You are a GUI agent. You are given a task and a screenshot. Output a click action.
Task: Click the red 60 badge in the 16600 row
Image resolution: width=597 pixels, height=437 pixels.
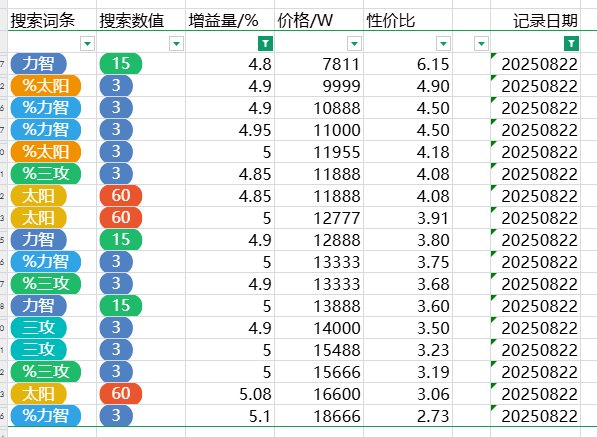[121, 394]
